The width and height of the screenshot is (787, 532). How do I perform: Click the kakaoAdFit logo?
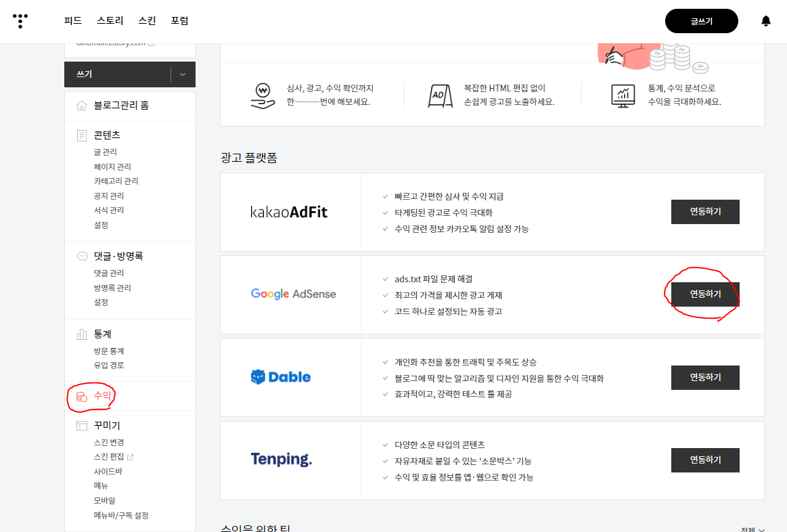tap(288, 212)
